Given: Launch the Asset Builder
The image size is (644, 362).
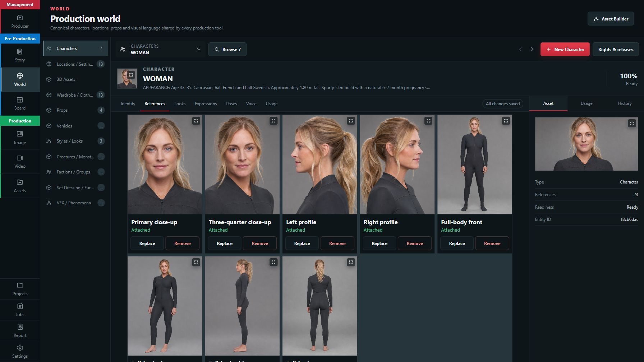Looking at the screenshot, I should click(611, 19).
